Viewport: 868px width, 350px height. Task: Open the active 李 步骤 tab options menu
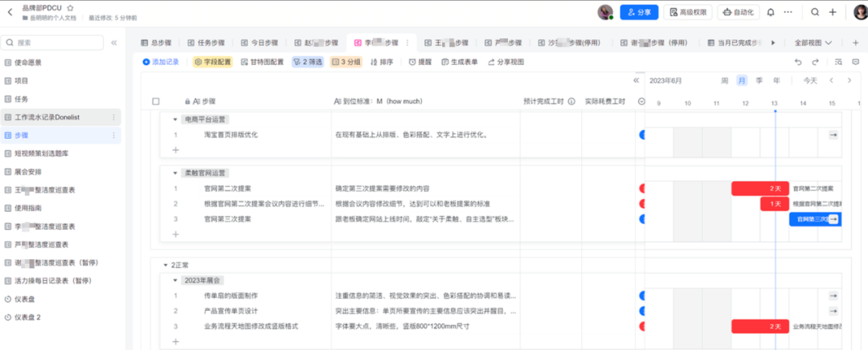[x=407, y=43]
